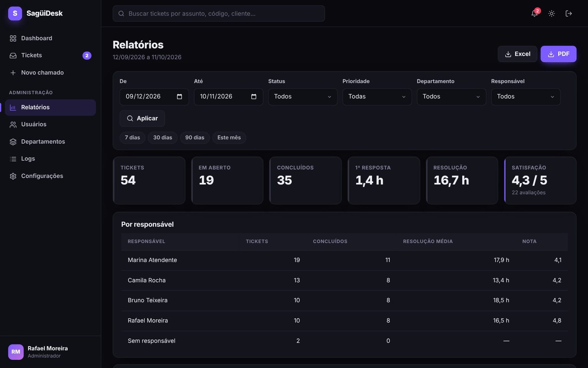Select Relatórios in the sidebar
Viewport: 588px width, 368px height.
click(50, 107)
